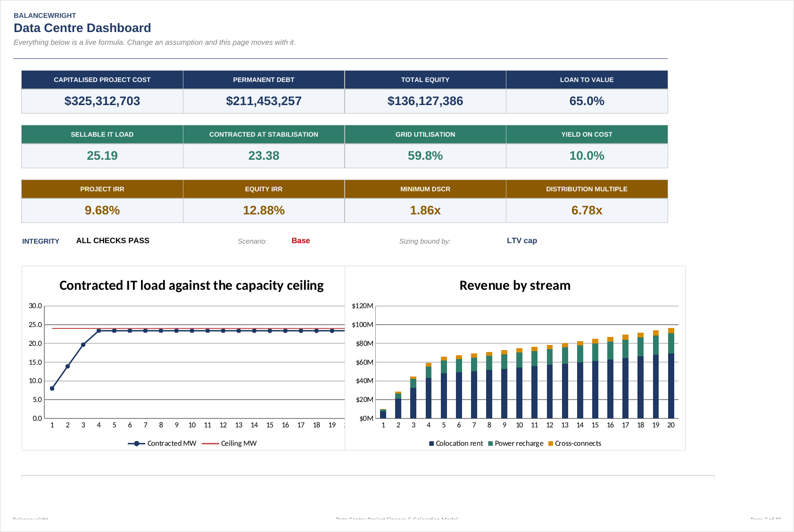Select the Base scenario cell
The width and height of the screenshot is (794, 532).
pyautogui.click(x=301, y=241)
